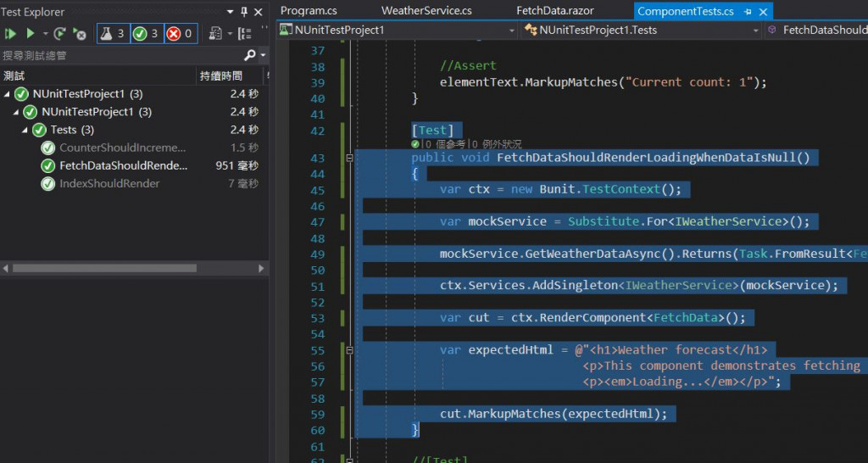This screenshot has height=463, width=868.
Task: Switch to the FetchData.razor tab
Action: click(554, 10)
